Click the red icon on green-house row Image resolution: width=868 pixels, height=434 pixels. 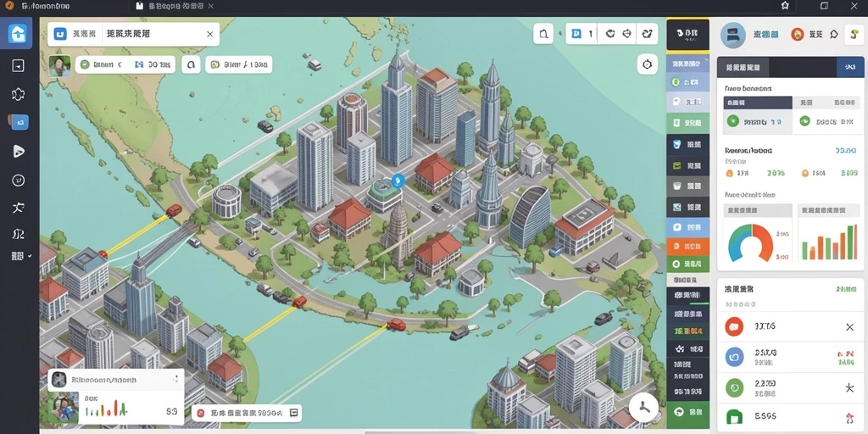[x=849, y=417]
